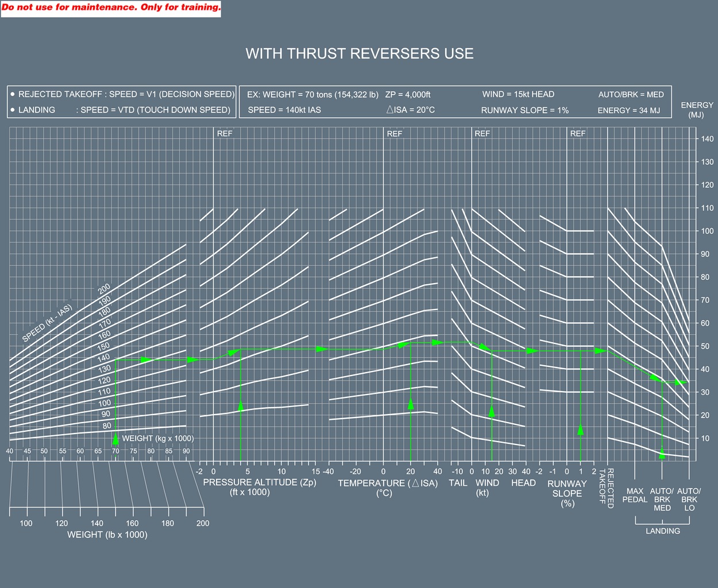Click the LANDING bracket label
The height and width of the screenshot is (588, 718).
(662, 531)
